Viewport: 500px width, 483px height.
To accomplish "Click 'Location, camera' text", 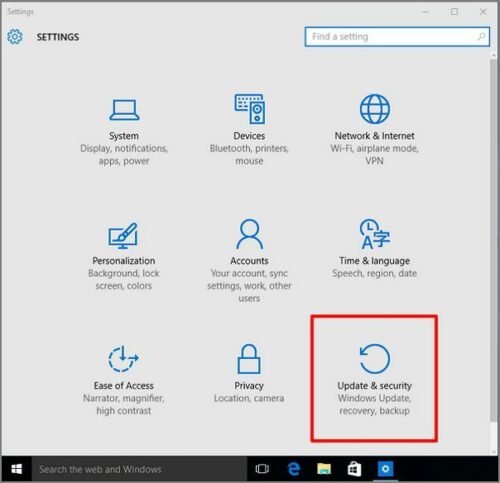I will point(249,398).
